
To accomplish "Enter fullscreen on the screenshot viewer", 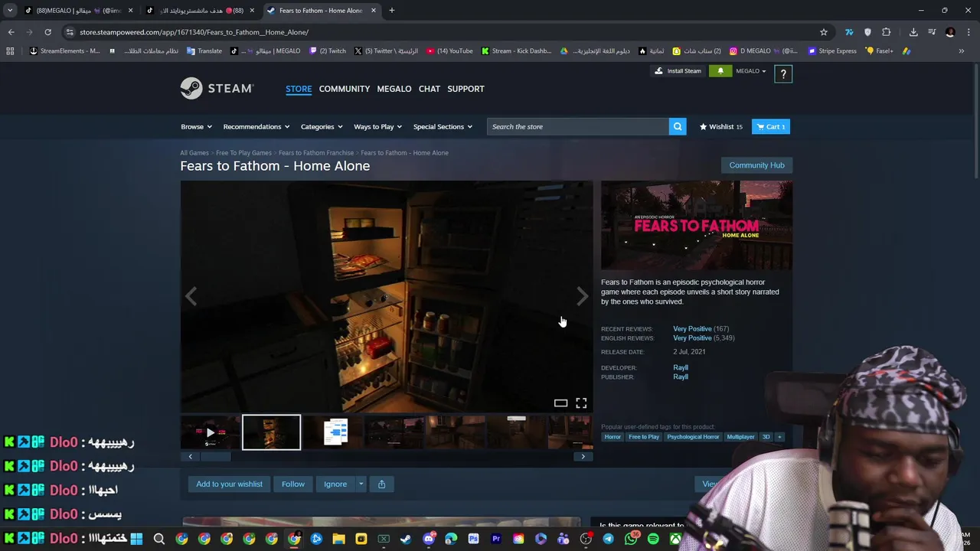I will pos(581,403).
